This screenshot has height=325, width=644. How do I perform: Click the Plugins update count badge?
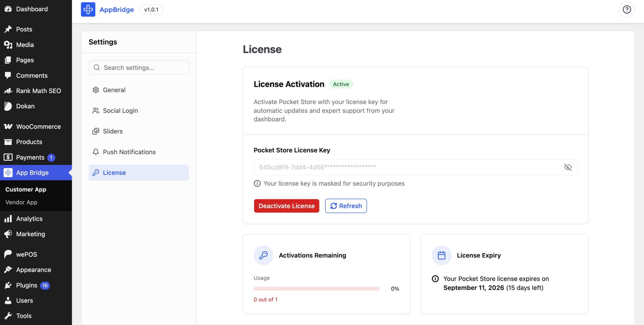[x=45, y=285]
